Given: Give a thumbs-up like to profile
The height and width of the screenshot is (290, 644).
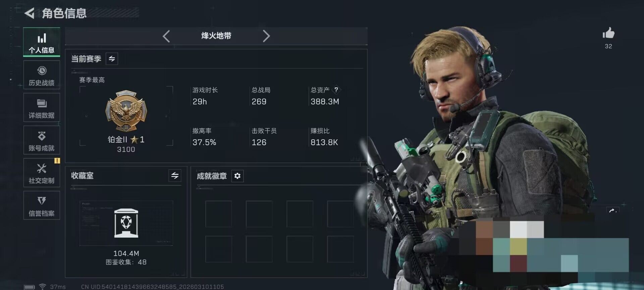Looking at the screenshot, I should coord(608,33).
